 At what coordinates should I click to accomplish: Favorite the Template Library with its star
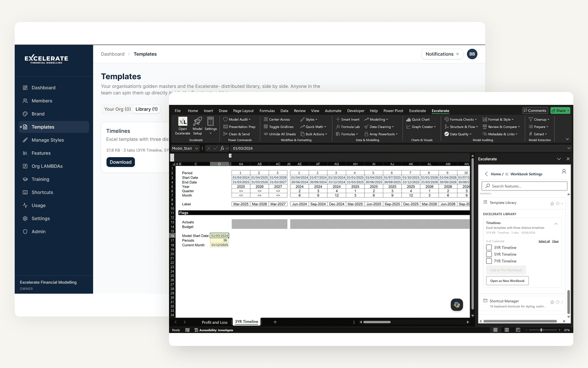[x=552, y=204]
